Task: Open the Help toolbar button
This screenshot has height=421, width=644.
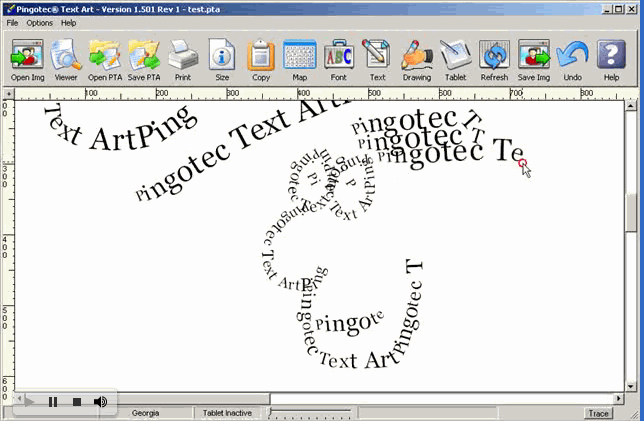Action: coord(611,60)
